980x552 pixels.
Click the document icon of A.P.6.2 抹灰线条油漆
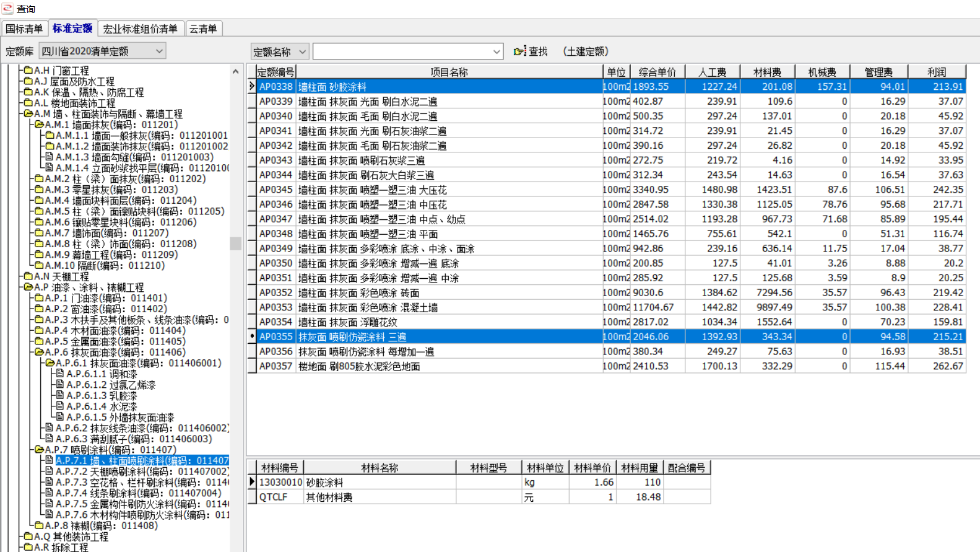coord(50,428)
